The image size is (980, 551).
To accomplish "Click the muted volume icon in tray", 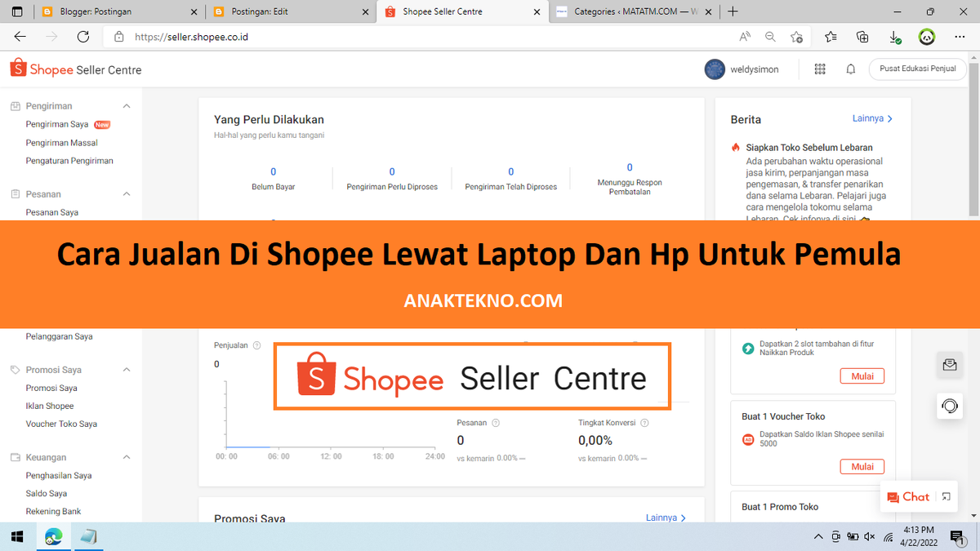I will coord(867,536).
